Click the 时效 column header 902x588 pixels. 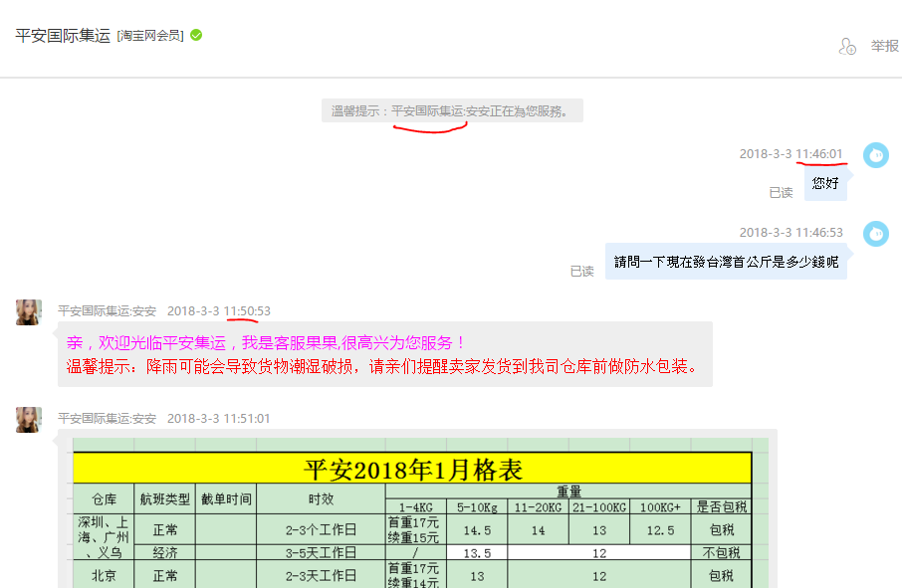click(x=321, y=498)
